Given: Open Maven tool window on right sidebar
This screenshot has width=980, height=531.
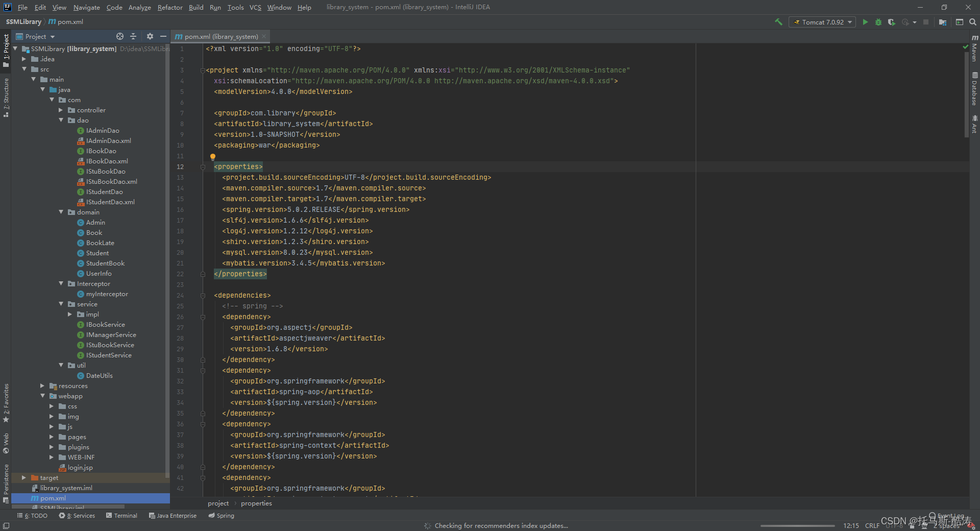Looking at the screenshot, I should coord(974,49).
